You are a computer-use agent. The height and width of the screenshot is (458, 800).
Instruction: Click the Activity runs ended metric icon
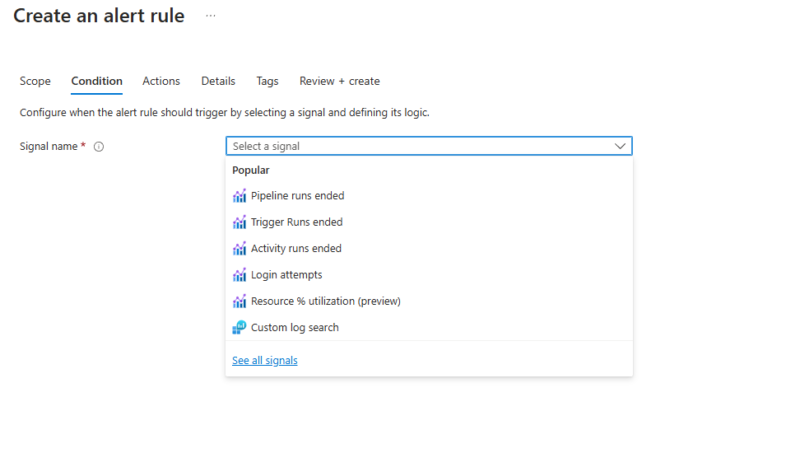[239, 248]
